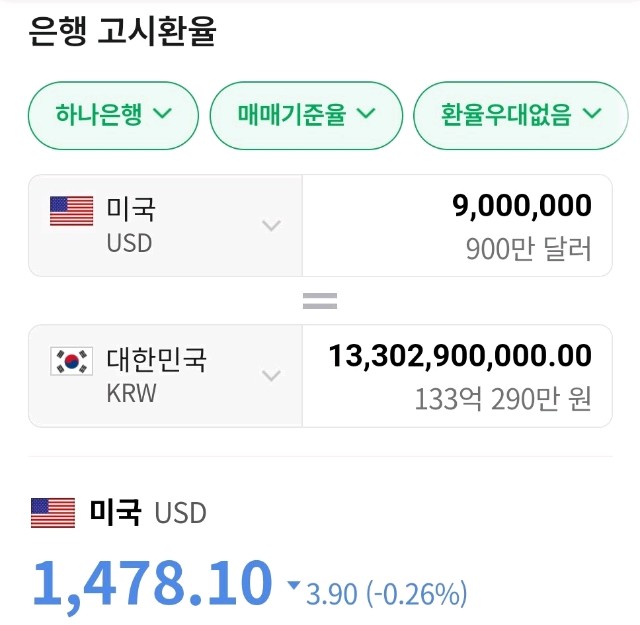Click the 900만 달러 amount caption

(529, 249)
